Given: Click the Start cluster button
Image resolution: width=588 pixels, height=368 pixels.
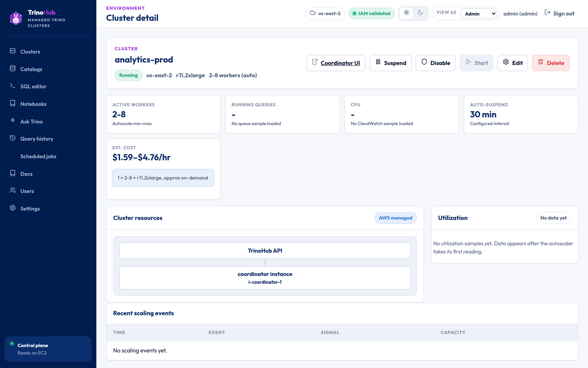Looking at the screenshot, I should coord(477,63).
